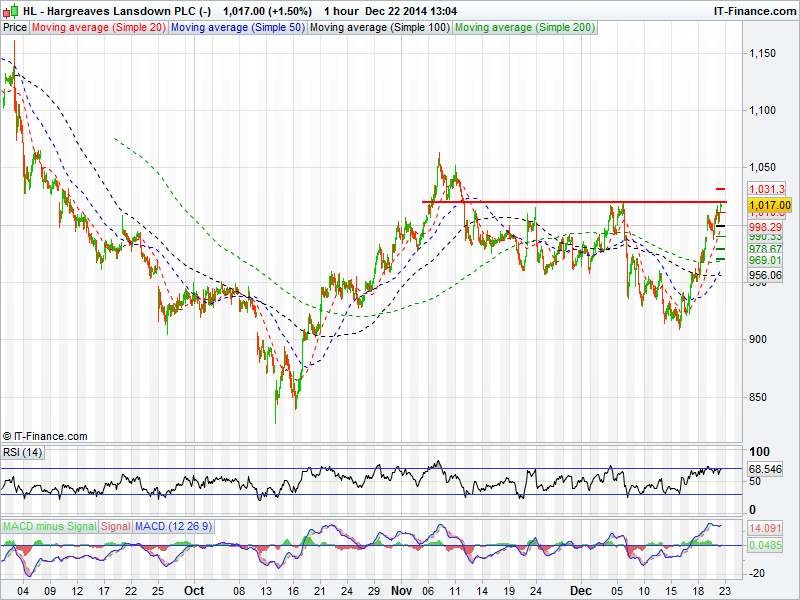Image resolution: width=800 pixels, height=600 pixels.
Task: Select the 998.29 moving average value tag
Action: click(767, 227)
